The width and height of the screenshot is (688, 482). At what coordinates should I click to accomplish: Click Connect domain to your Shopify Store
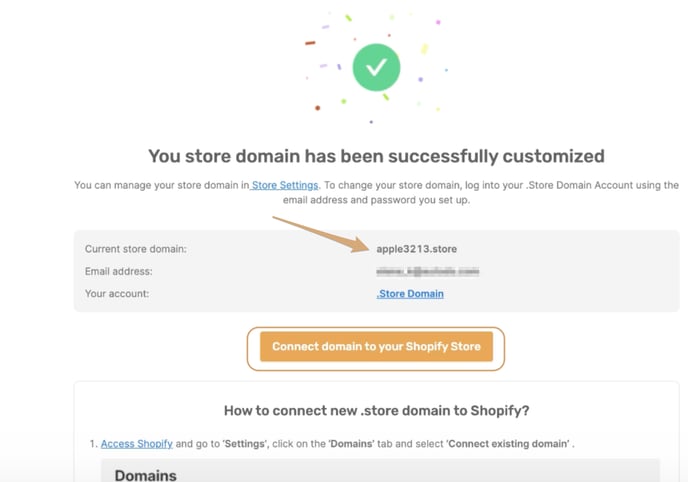point(376,346)
